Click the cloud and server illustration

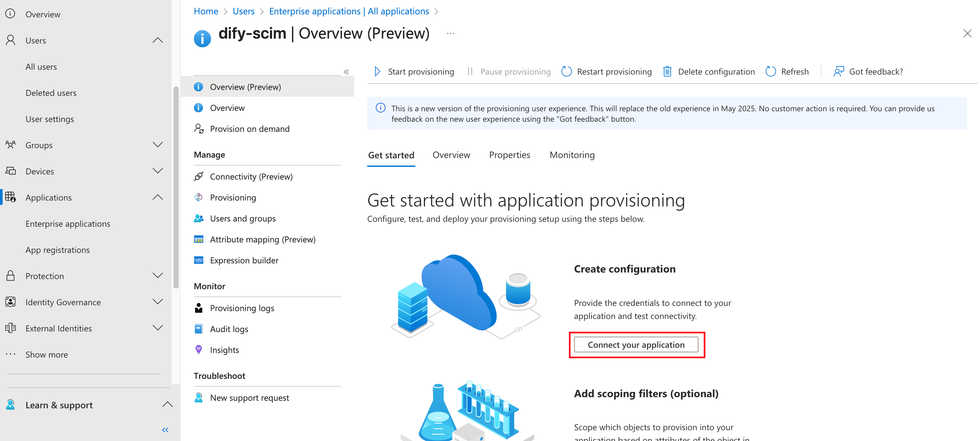[466, 296]
